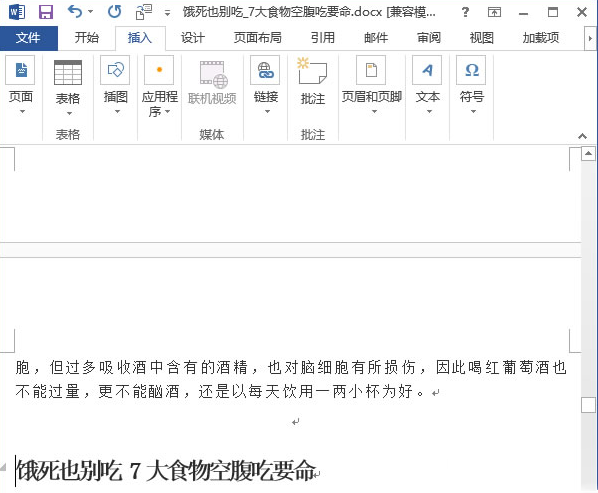Expand the 表格 dropdown arrow
598x493 pixels.
69,113
